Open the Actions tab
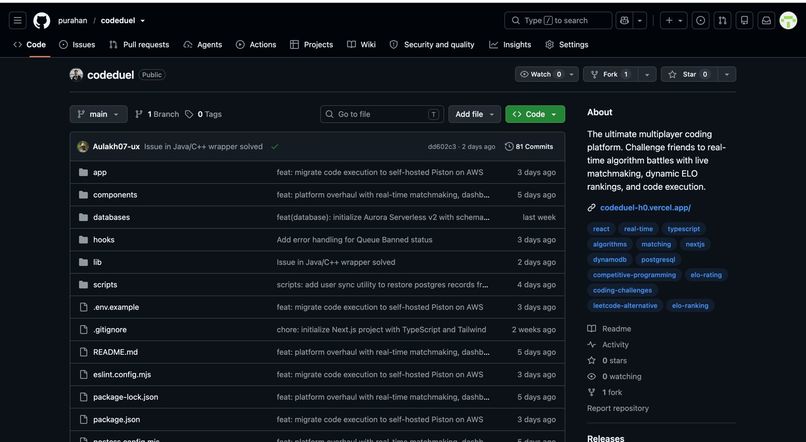The image size is (806, 442). pos(256,45)
